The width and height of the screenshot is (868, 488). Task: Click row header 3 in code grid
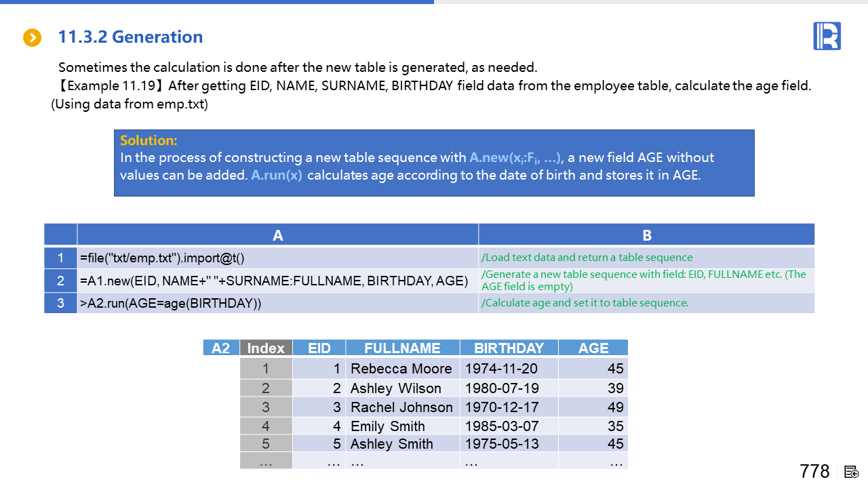60,303
